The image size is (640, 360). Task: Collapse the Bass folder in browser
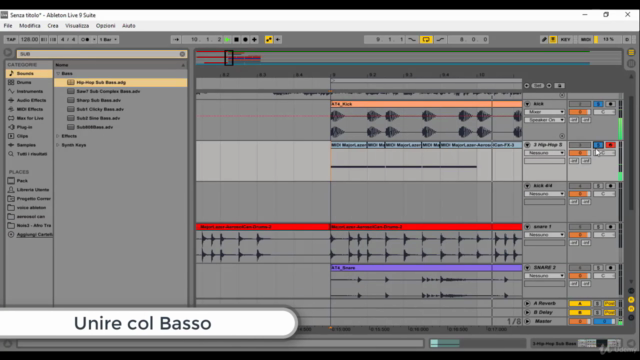pos(58,73)
